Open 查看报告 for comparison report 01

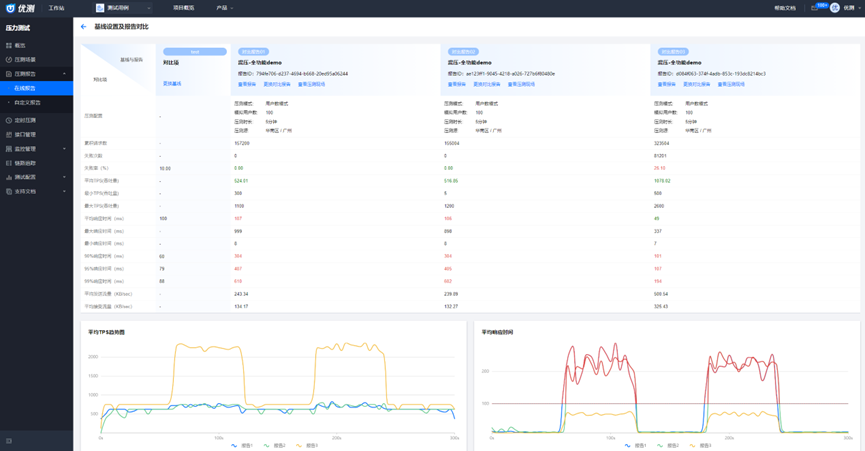[x=247, y=84]
